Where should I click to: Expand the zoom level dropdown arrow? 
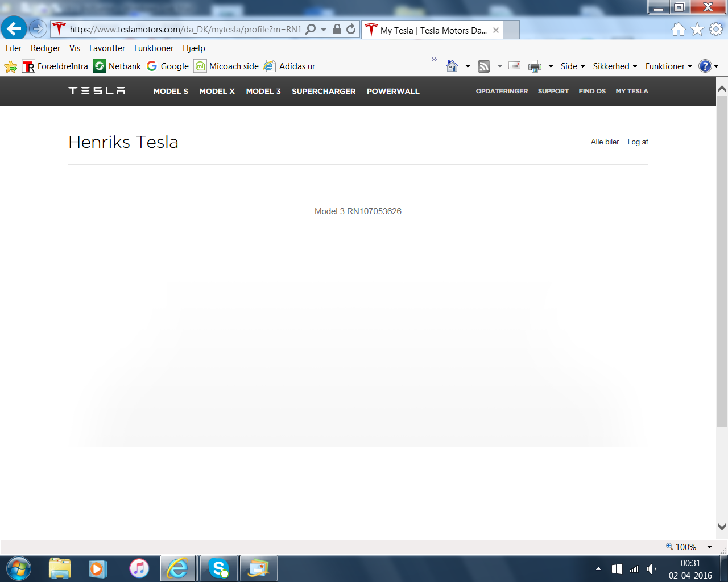point(709,547)
